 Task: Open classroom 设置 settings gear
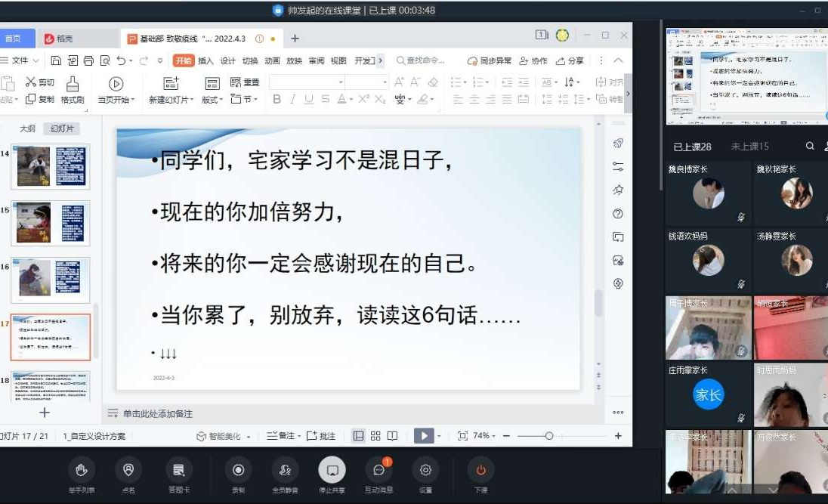click(425, 471)
